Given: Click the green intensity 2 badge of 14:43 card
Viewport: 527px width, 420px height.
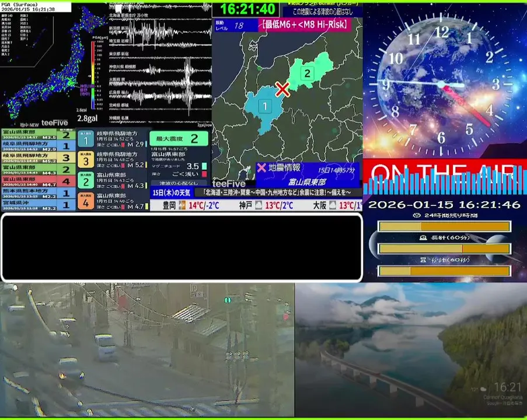Looking at the screenshot, I should pyautogui.click(x=86, y=180).
